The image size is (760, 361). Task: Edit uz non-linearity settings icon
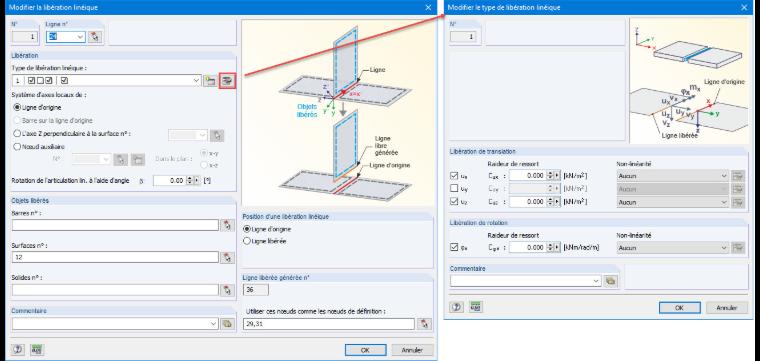click(738, 202)
